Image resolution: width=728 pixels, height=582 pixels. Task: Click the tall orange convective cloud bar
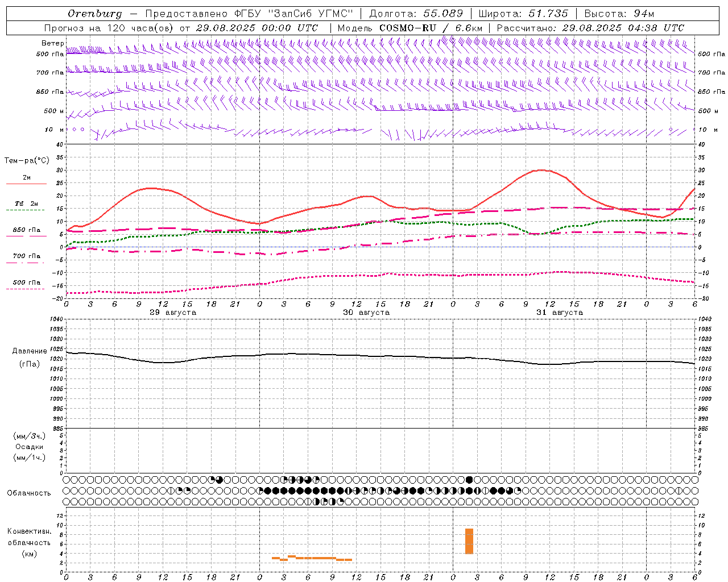pyautogui.click(x=469, y=541)
